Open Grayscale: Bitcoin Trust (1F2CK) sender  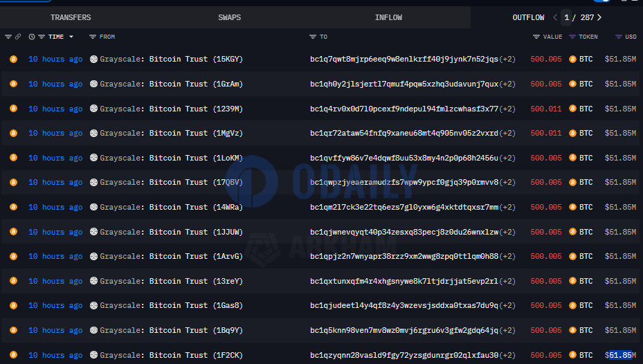coord(172,355)
